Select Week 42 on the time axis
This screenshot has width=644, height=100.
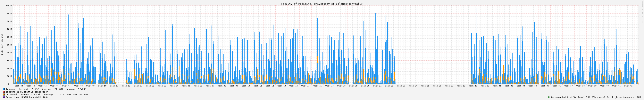[628, 86]
